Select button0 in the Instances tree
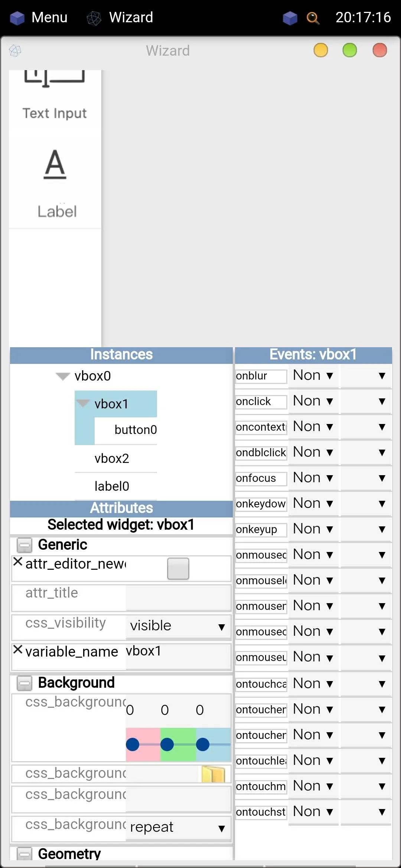This screenshot has width=401, height=868. click(x=136, y=430)
